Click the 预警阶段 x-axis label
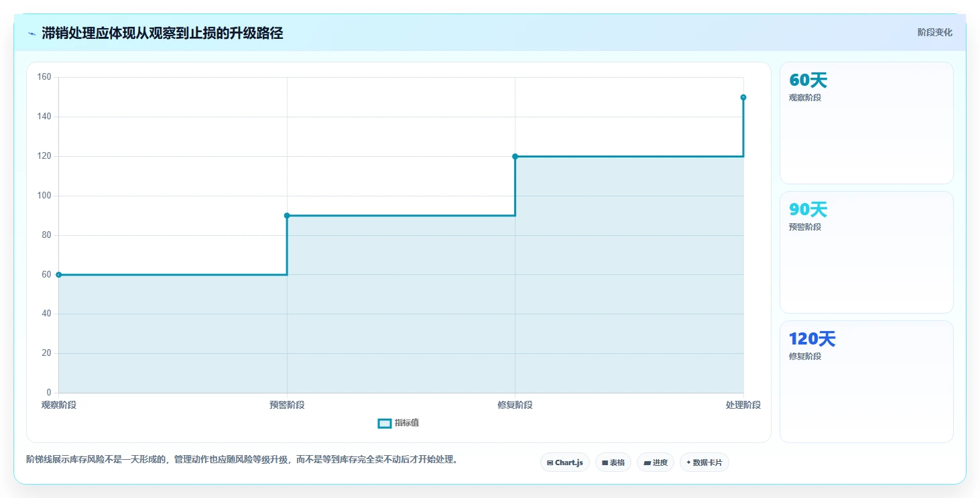 click(x=287, y=405)
